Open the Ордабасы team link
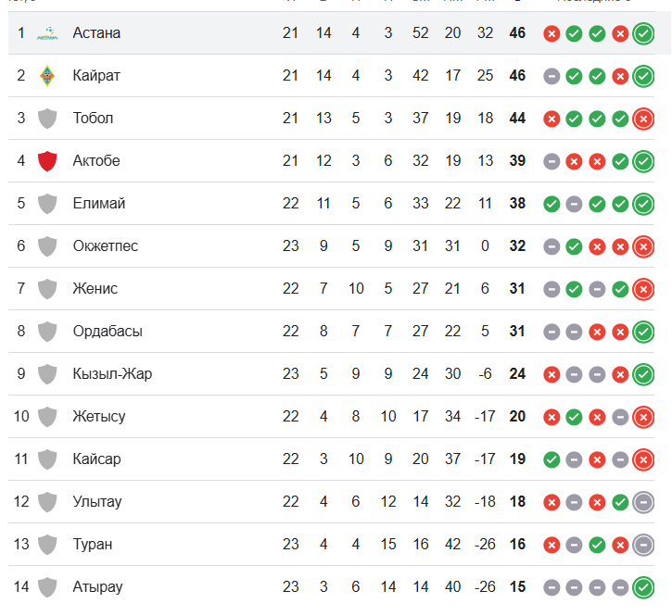Viewport: 672px width, 616px height. point(108,331)
